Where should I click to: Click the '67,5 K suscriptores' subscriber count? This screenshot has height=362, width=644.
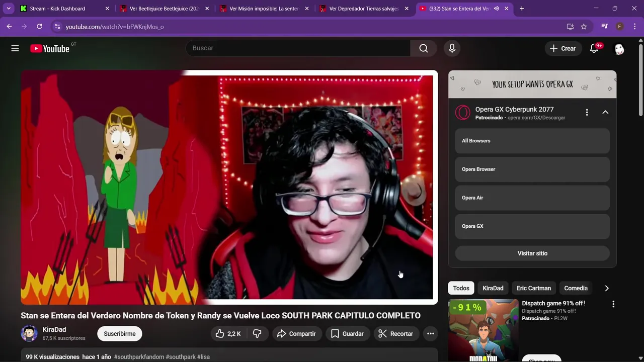coord(64,338)
